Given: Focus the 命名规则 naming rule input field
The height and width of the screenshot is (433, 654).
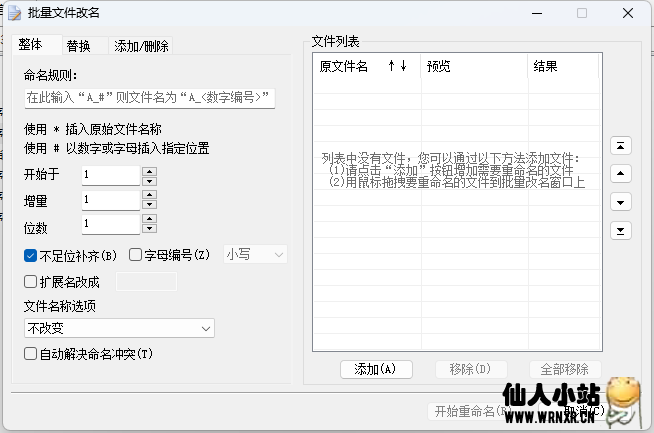Looking at the screenshot, I should click(x=150, y=98).
